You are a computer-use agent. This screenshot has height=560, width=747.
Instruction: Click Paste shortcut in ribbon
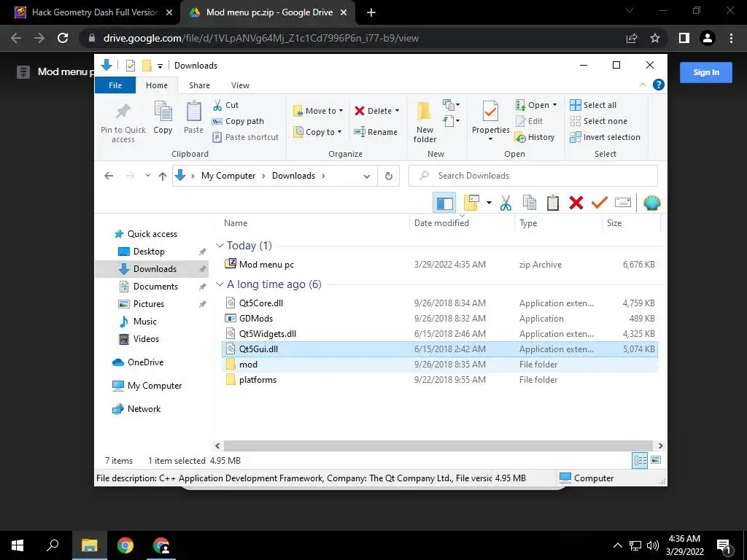click(x=245, y=137)
